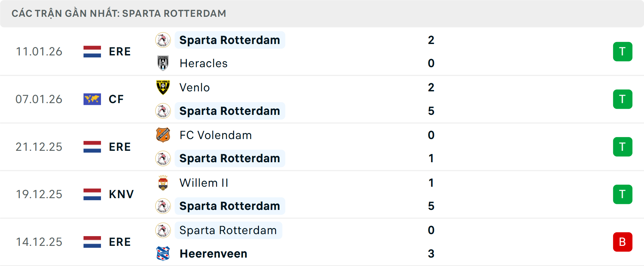Click the date 11.01.26 entry
The width and height of the screenshot is (644, 266).
(x=39, y=51)
